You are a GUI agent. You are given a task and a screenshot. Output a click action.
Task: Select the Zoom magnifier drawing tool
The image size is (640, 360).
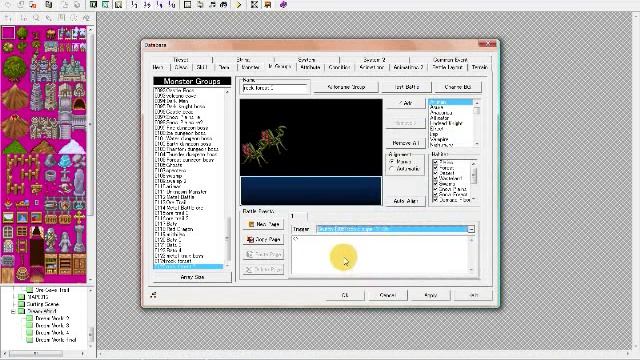click(x=36, y=18)
